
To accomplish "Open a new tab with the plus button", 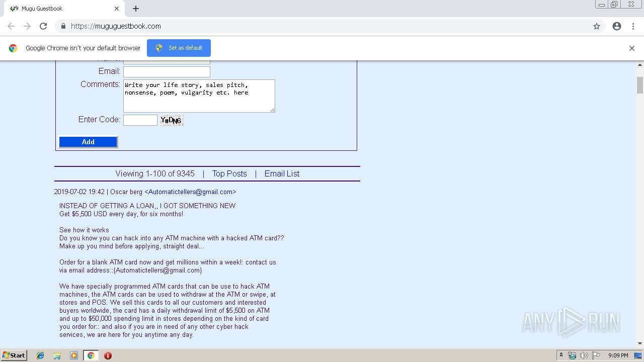I will tap(136, 9).
